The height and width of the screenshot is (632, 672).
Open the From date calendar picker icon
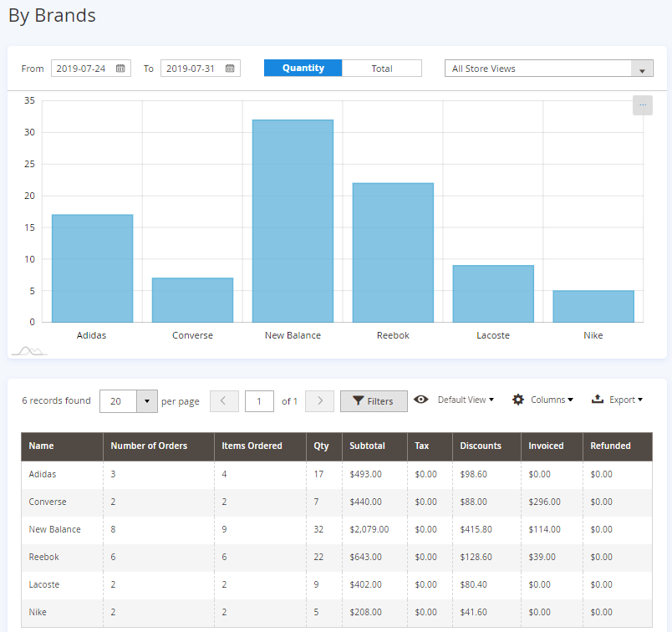[120, 69]
